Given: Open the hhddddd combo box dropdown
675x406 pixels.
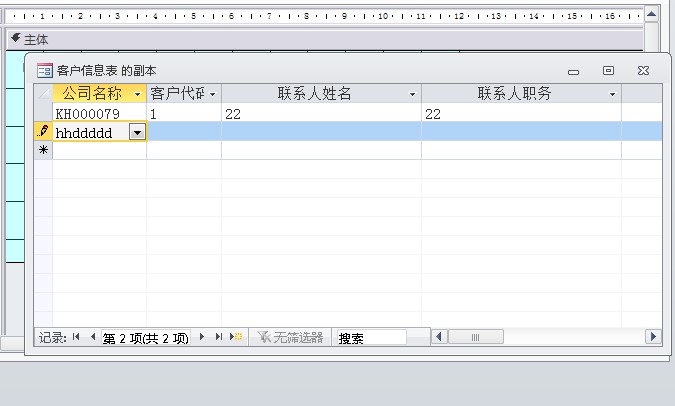Looking at the screenshot, I should tap(138, 132).
